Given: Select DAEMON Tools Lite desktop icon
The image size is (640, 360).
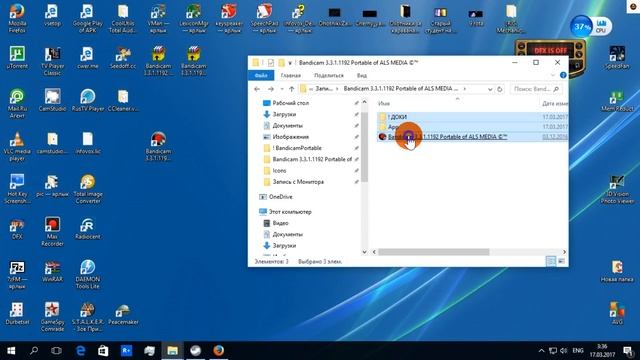Looking at the screenshot, I should (x=88, y=274).
